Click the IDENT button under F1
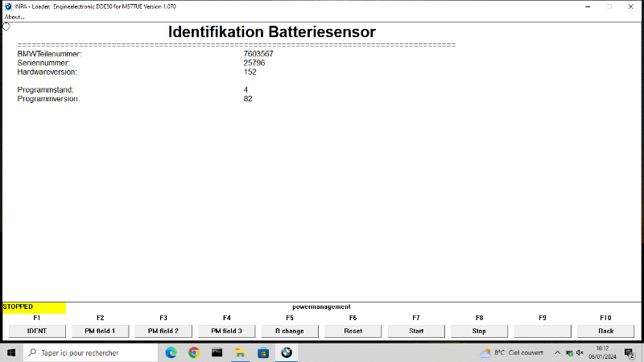Screen dimensions: 644x362 tap(37, 331)
